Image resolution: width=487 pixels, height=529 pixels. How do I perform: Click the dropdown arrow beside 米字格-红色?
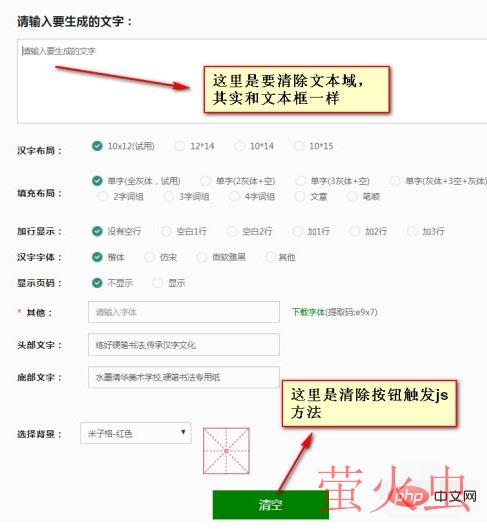tap(183, 432)
